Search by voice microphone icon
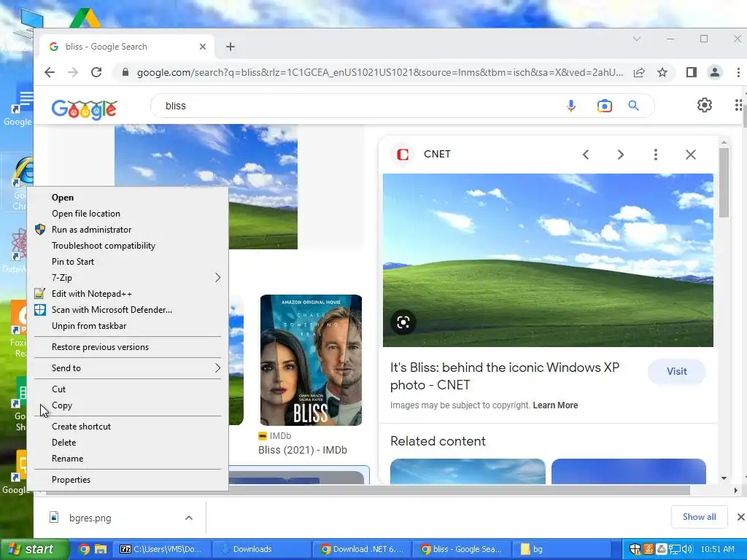 [x=570, y=106]
